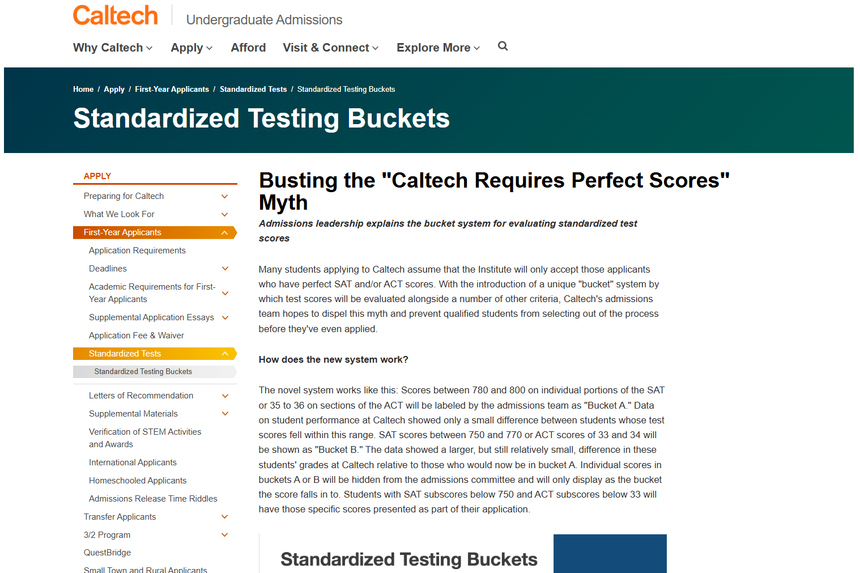
Task: Expand the Visit & Connect menu
Action: coord(331,48)
